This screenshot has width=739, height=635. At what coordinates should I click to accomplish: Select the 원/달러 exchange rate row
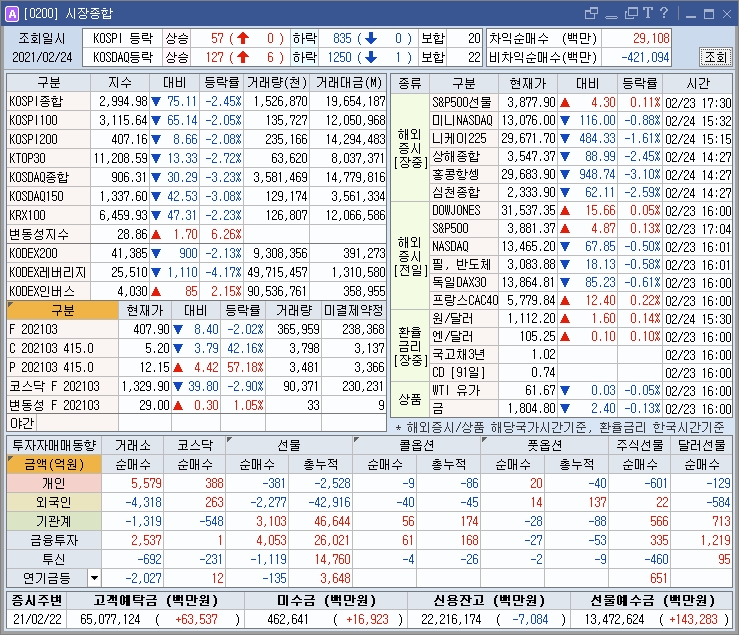point(581,319)
